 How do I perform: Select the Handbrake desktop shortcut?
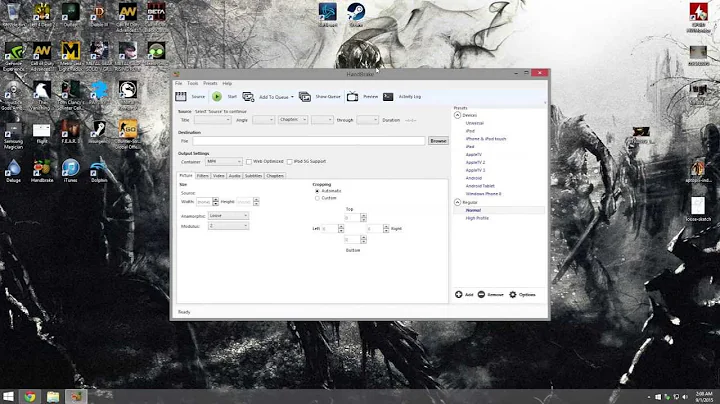coord(42,171)
